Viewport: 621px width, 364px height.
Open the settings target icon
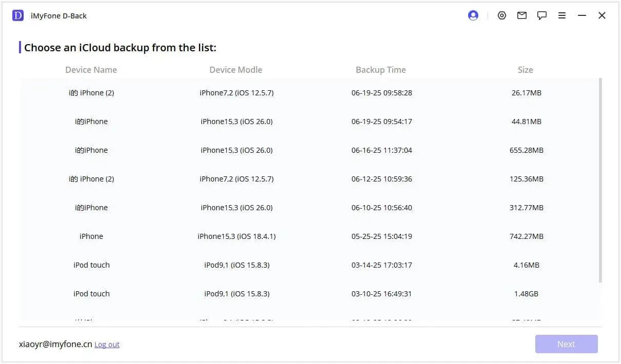click(x=502, y=15)
